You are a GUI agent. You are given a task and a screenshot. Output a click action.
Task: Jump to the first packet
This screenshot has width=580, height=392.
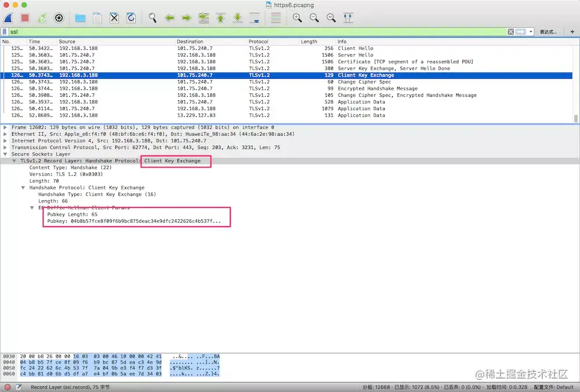click(x=220, y=18)
